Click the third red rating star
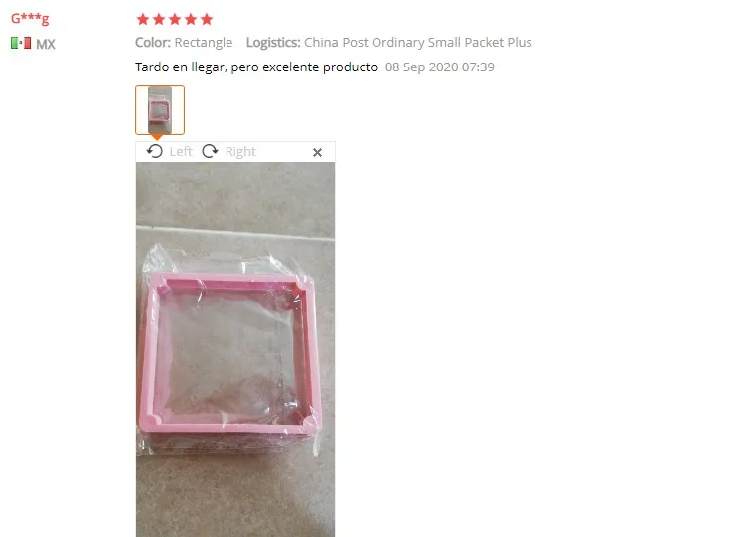Image resolution: width=756 pixels, height=537 pixels. coord(175,19)
